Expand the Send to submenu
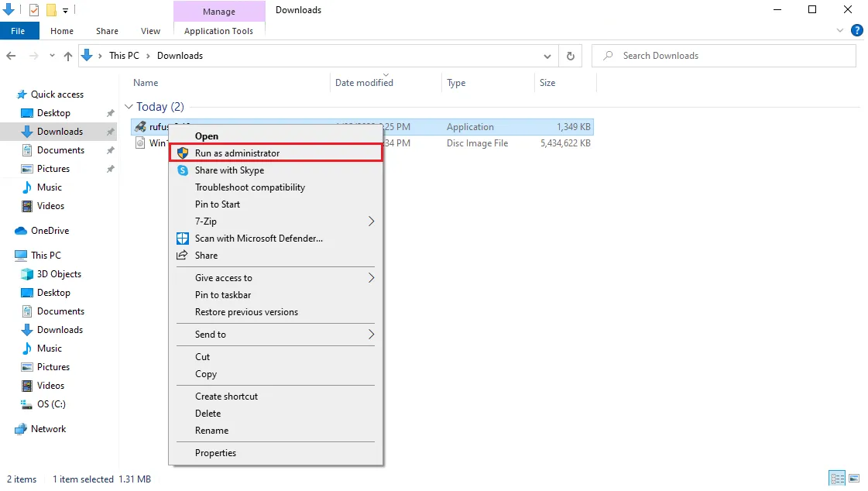 pyautogui.click(x=371, y=335)
